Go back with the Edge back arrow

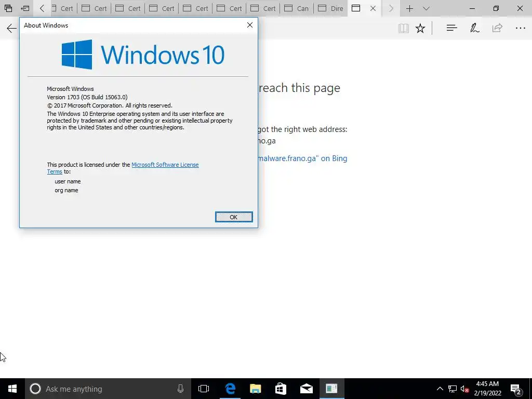[x=11, y=28]
